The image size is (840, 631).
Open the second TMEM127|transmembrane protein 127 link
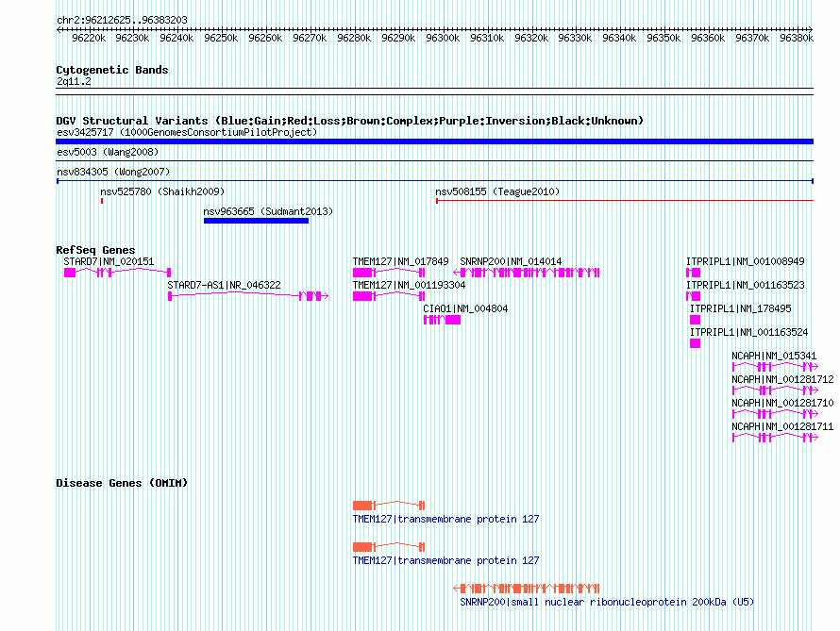pyautogui.click(x=445, y=561)
